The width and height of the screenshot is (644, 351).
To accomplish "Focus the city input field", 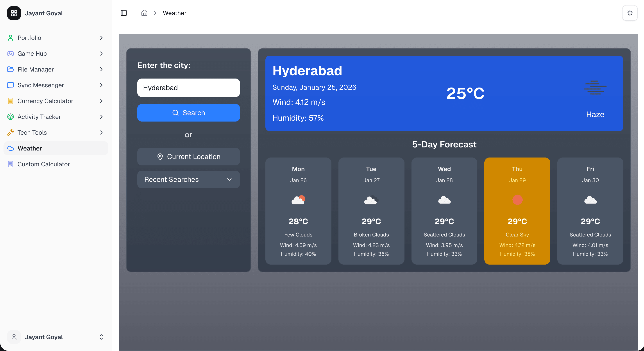I will 188,88.
